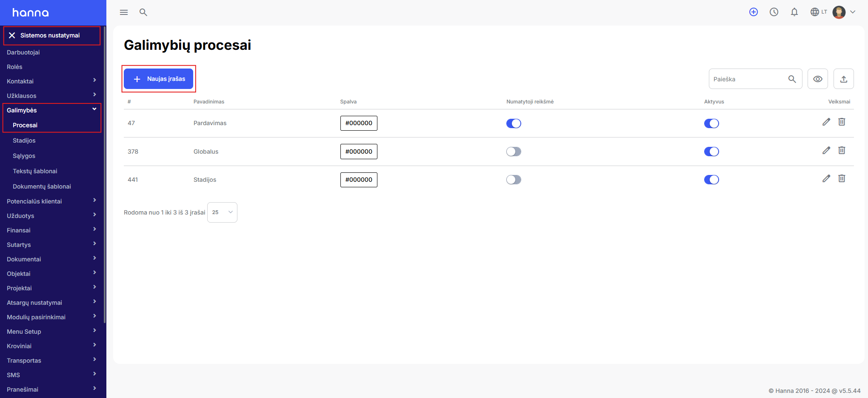Edit the Globalus row with pencil icon
868x398 pixels.
826,150
